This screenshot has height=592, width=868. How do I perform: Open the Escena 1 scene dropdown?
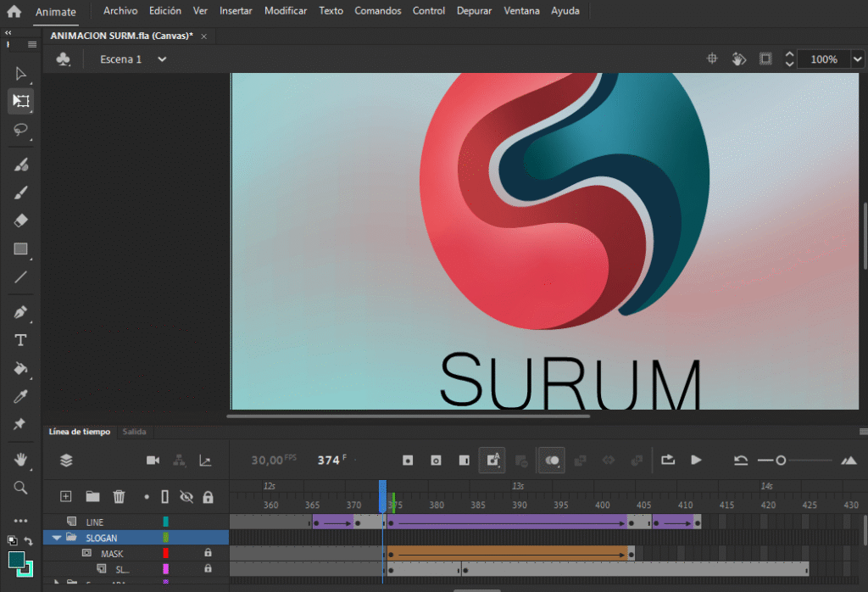click(162, 59)
